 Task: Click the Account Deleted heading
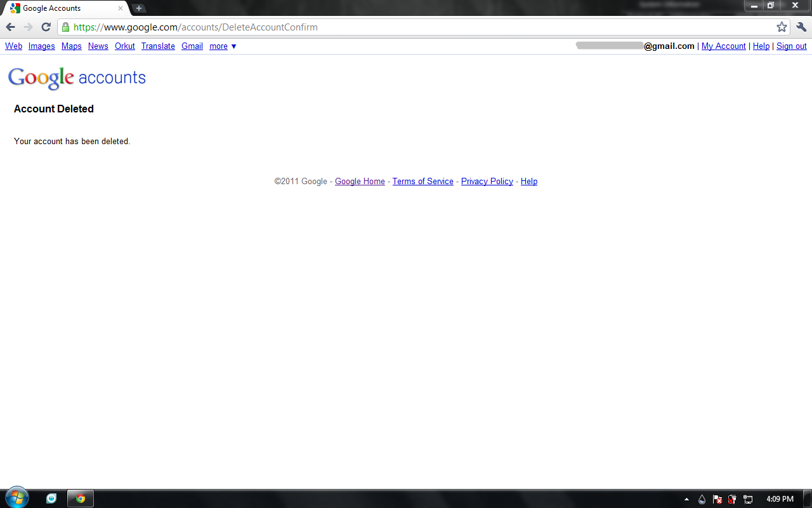[54, 109]
